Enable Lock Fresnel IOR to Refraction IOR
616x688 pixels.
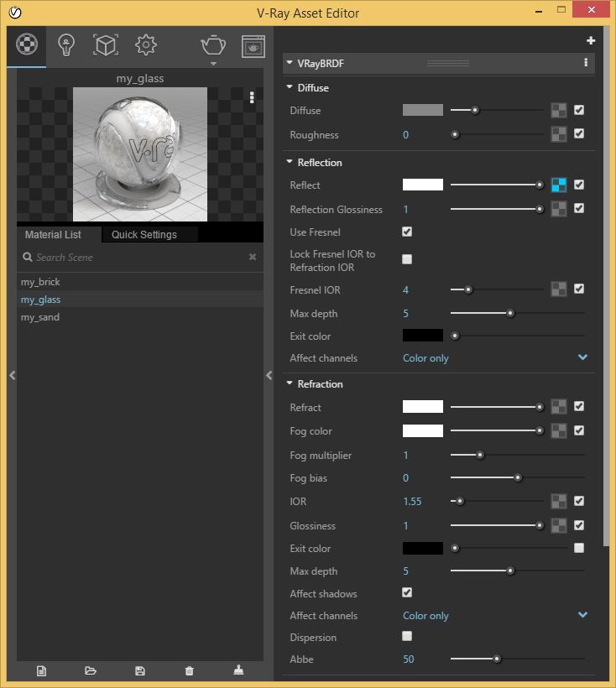click(407, 259)
